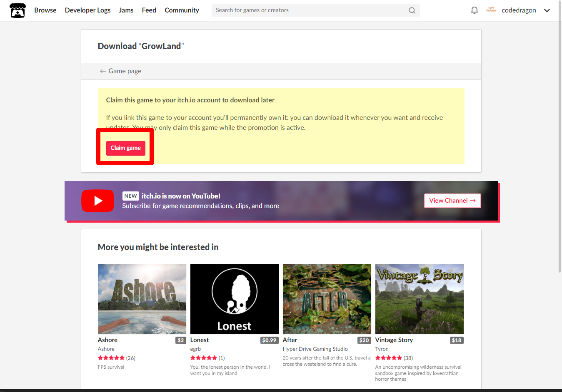This screenshot has height=392, width=562.
Task: Expand the account dropdown arrow
Action: click(547, 10)
